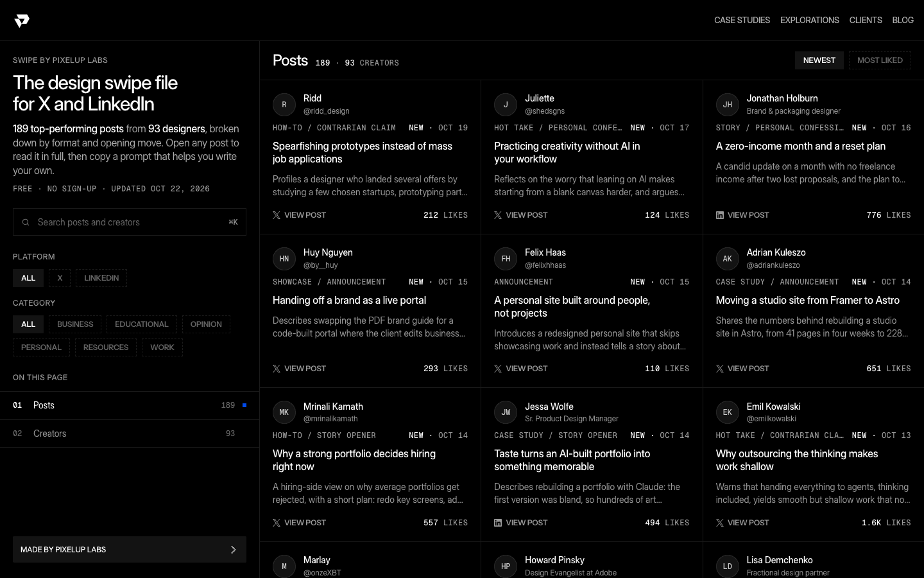Screen dimensions: 924x578
Task: Click LinkedIn icon on Jonathan Holburn's post
Action: tap(720, 215)
